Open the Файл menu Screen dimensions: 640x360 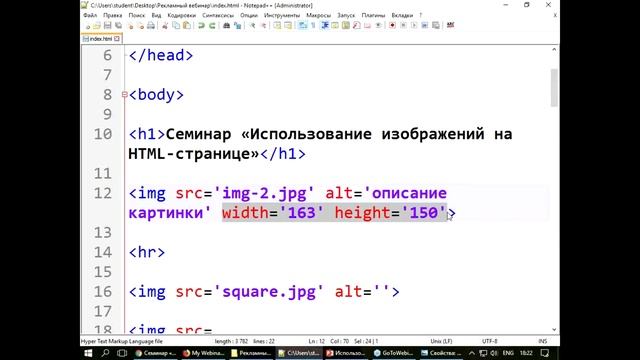click(x=90, y=15)
